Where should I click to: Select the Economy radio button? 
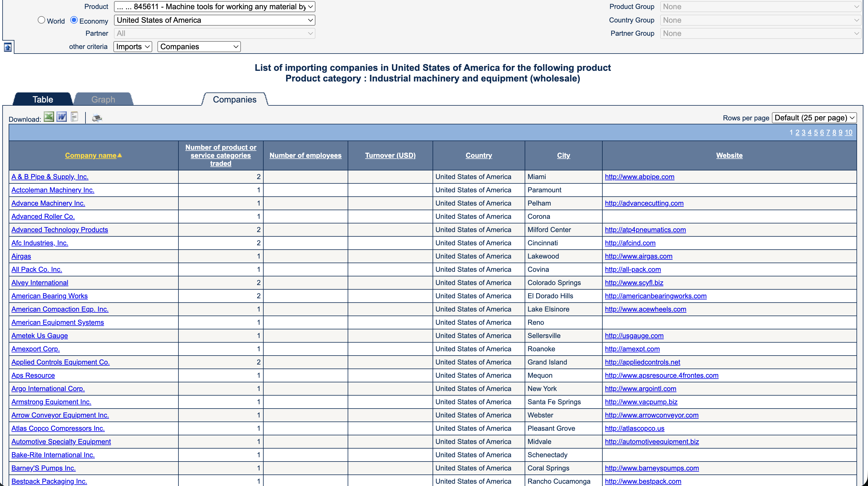tap(74, 20)
